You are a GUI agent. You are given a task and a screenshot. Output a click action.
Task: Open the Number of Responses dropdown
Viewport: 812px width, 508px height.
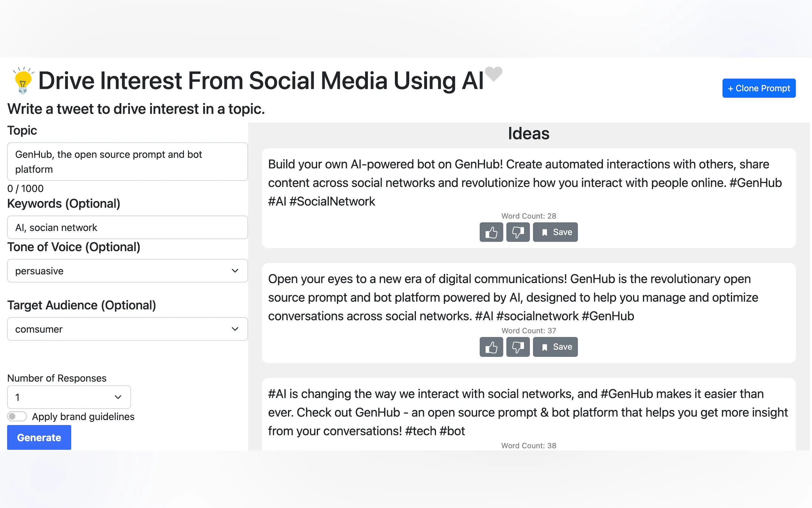(x=69, y=397)
